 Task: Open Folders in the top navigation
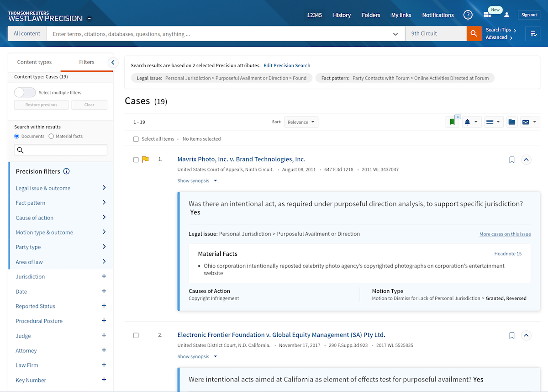(371, 15)
